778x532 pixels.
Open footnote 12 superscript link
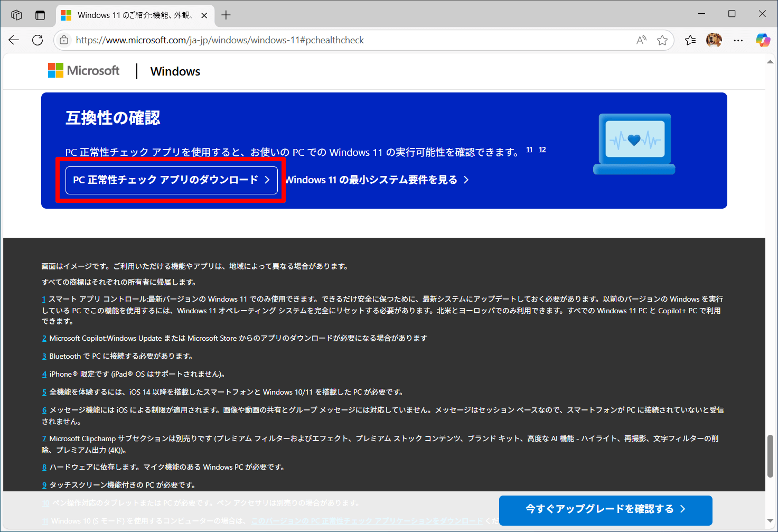[542, 150]
